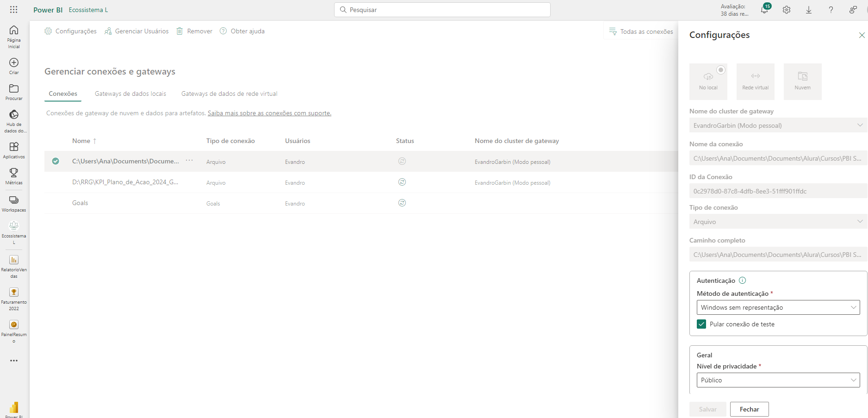The width and height of the screenshot is (868, 418).
Task: Click the download arrow icon
Action: (x=809, y=10)
